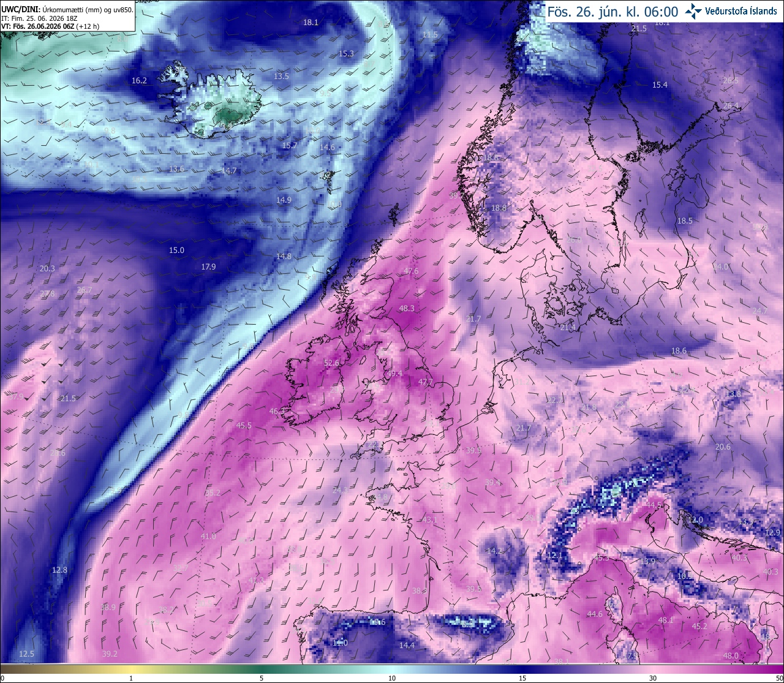Click the Veðurstofa Íslands text link
Image resolution: width=784 pixels, height=683 pixels.
[741, 11]
